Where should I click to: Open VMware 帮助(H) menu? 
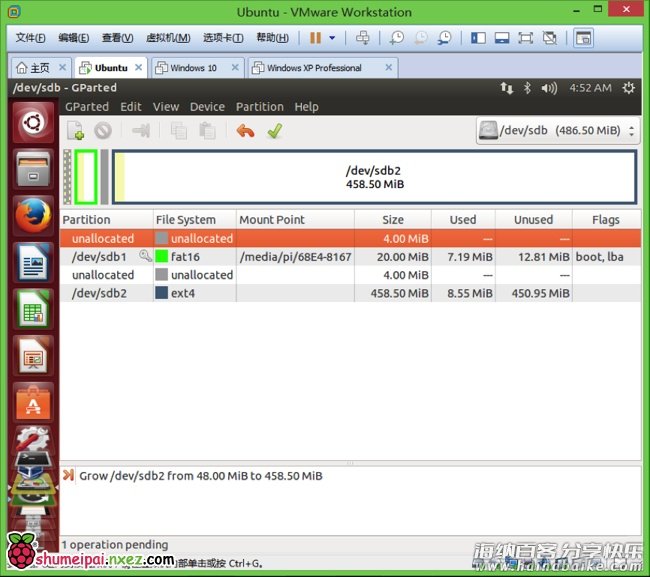[x=272, y=38]
